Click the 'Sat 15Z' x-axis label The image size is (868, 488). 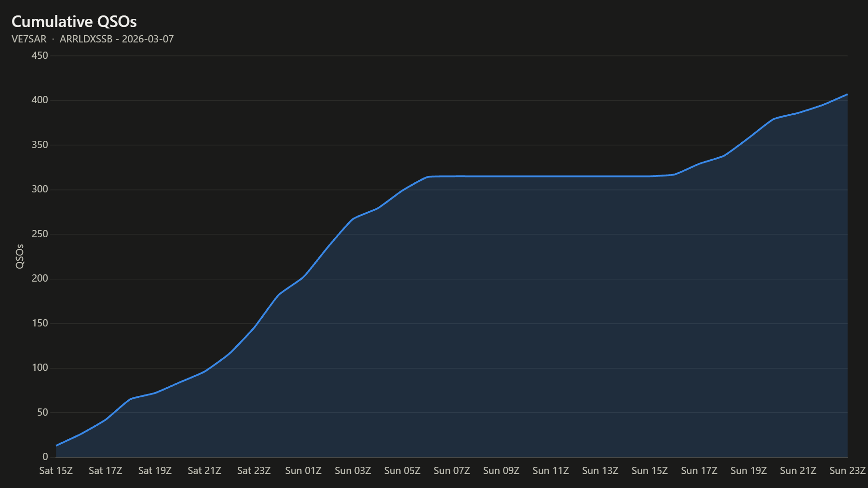click(56, 471)
